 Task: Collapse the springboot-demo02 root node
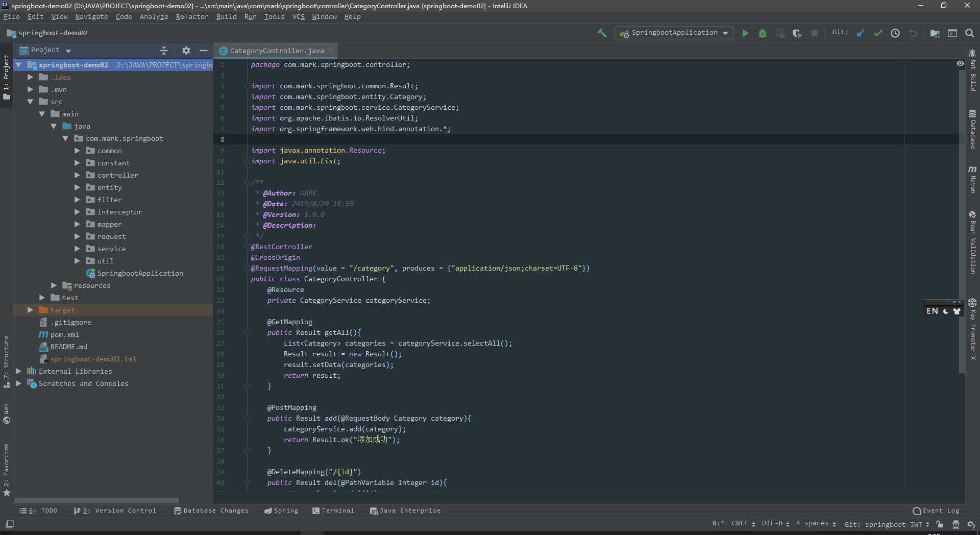tap(18, 65)
